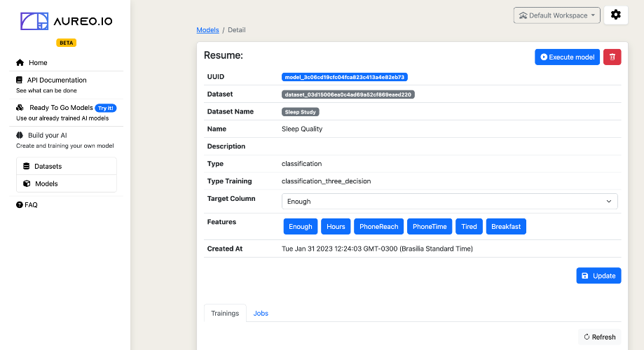Screen dimensions: 644x350
Task: Click the Enough feature tag
Action: click(300, 227)
